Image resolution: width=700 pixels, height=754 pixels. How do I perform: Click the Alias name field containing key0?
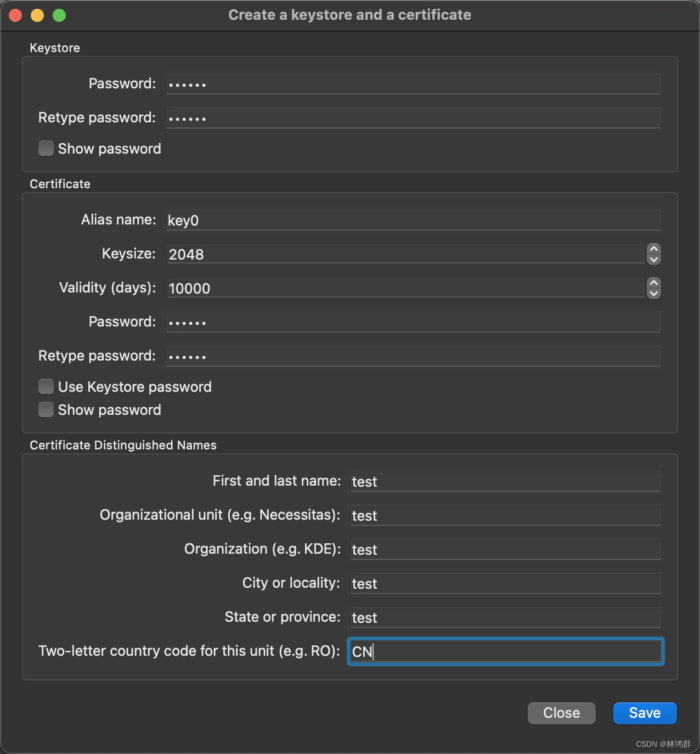[413, 220]
